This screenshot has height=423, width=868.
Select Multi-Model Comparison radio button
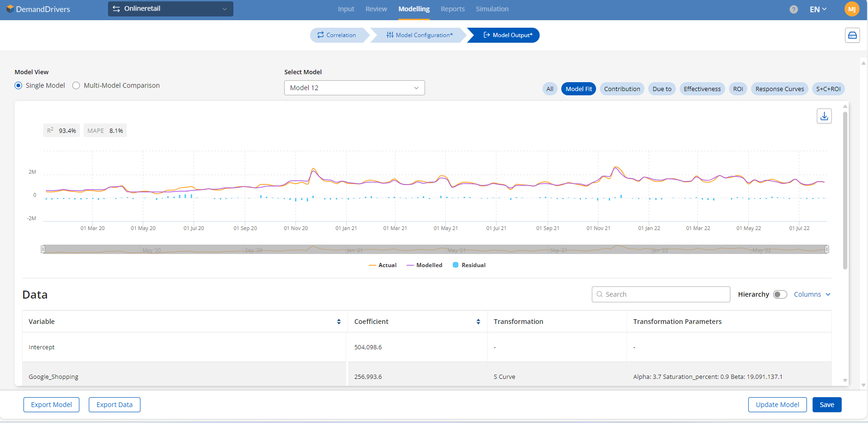[76, 85]
